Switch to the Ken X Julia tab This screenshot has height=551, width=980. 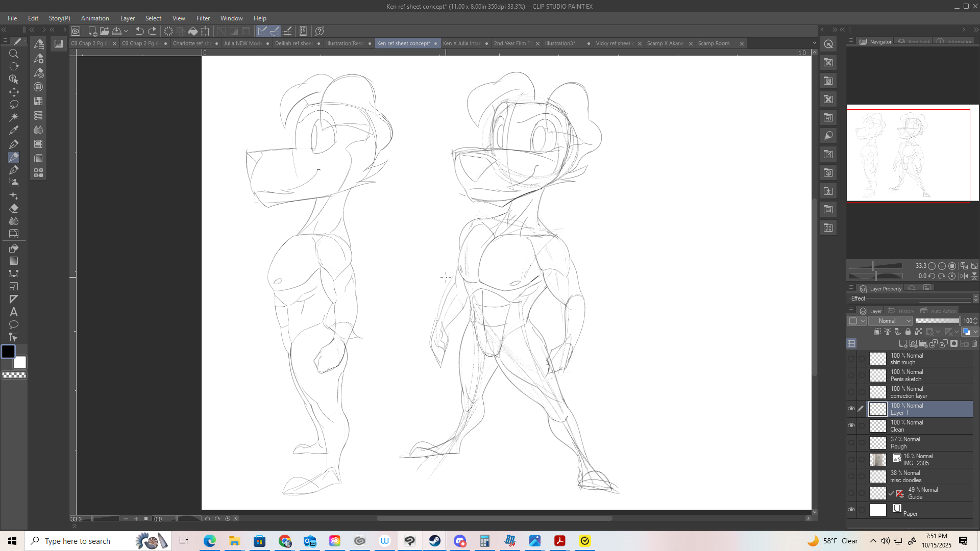461,43
